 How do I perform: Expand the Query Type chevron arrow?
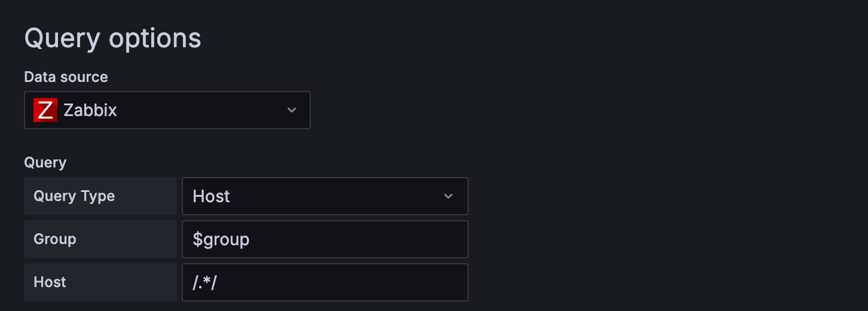point(448,196)
